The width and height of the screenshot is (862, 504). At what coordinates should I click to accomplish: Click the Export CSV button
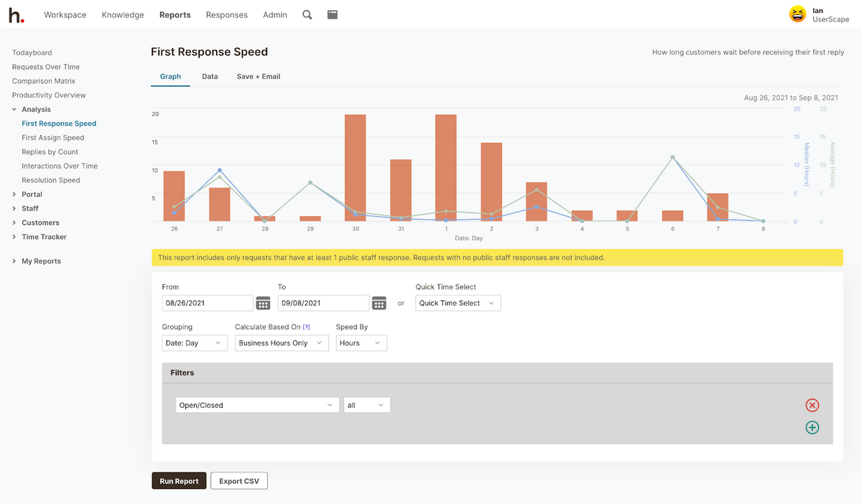pyautogui.click(x=239, y=481)
